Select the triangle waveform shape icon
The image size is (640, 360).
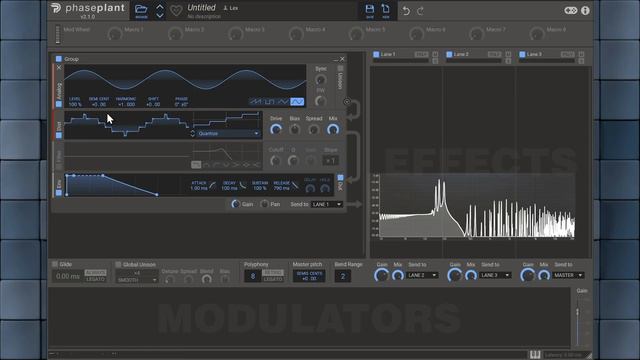(283, 102)
